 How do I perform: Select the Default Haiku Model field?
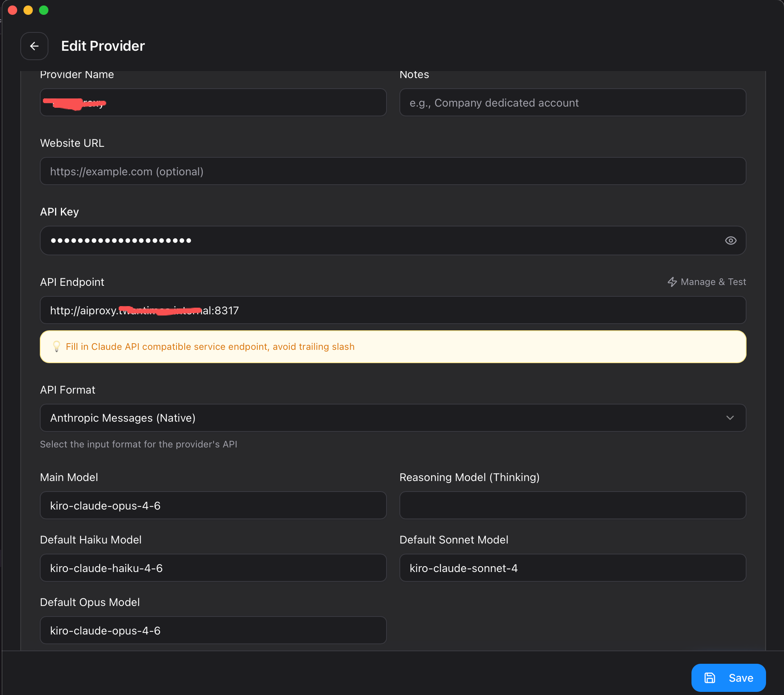pos(213,568)
